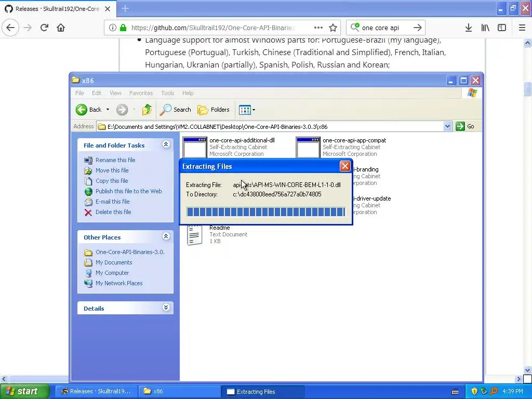Collapse File and Folder Tasks panel
Screen dimensions: 532x399
(x=166, y=144)
